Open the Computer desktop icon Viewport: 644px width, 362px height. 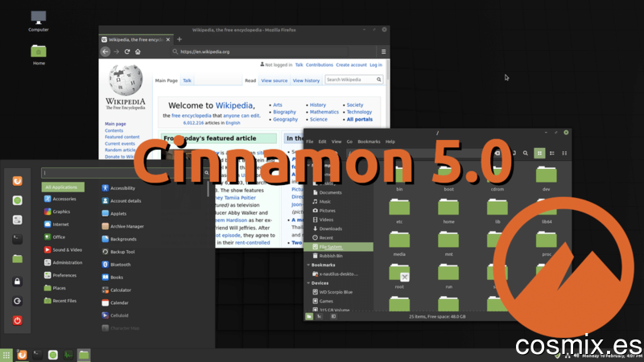[x=38, y=21]
